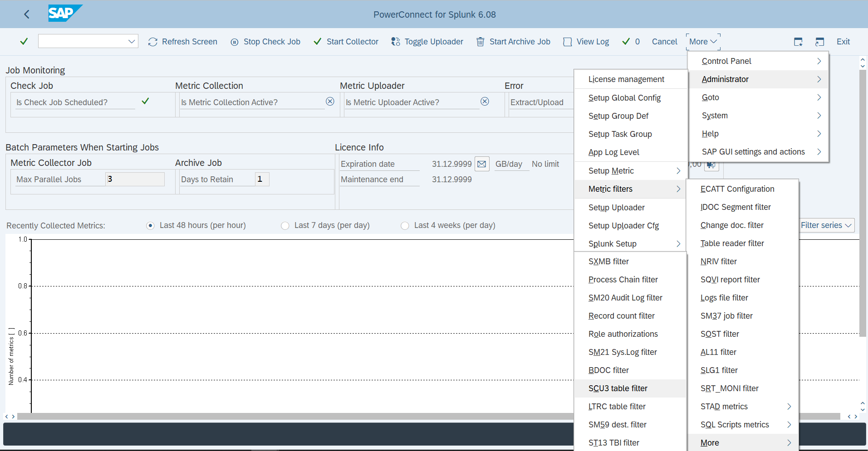Start the Collector with the checkmark icon

317,41
